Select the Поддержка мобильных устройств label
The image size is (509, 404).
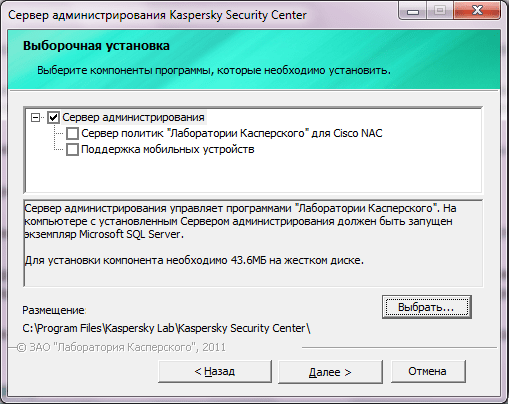[x=168, y=149]
